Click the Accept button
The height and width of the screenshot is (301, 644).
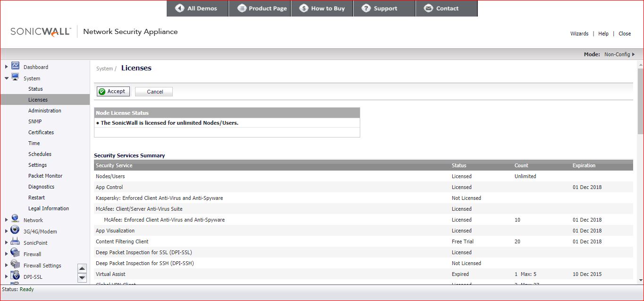pyautogui.click(x=113, y=91)
